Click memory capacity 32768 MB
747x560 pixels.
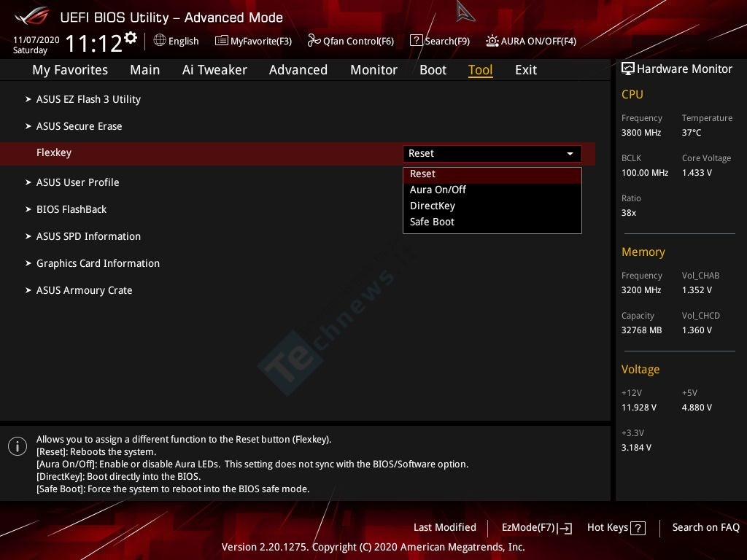click(642, 330)
